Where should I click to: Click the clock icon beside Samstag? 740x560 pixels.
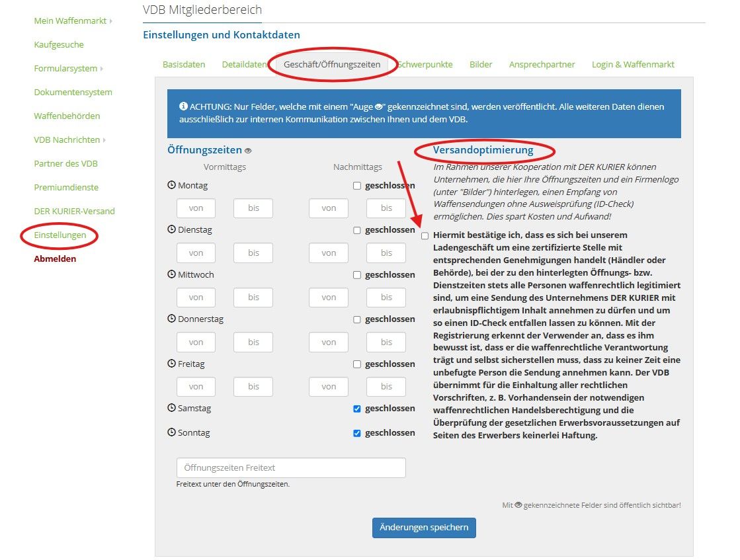click(172, 409)
